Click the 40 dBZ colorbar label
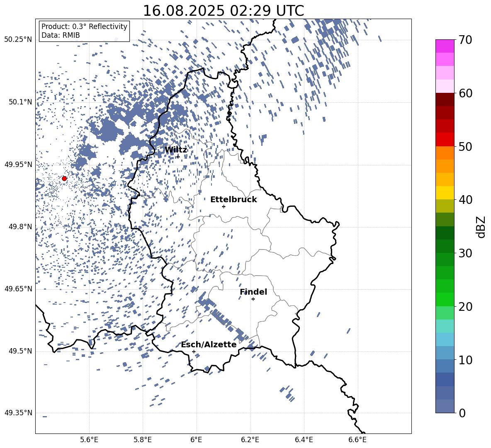The height and width of the screenshot is (448, 491). pos(466,200)
